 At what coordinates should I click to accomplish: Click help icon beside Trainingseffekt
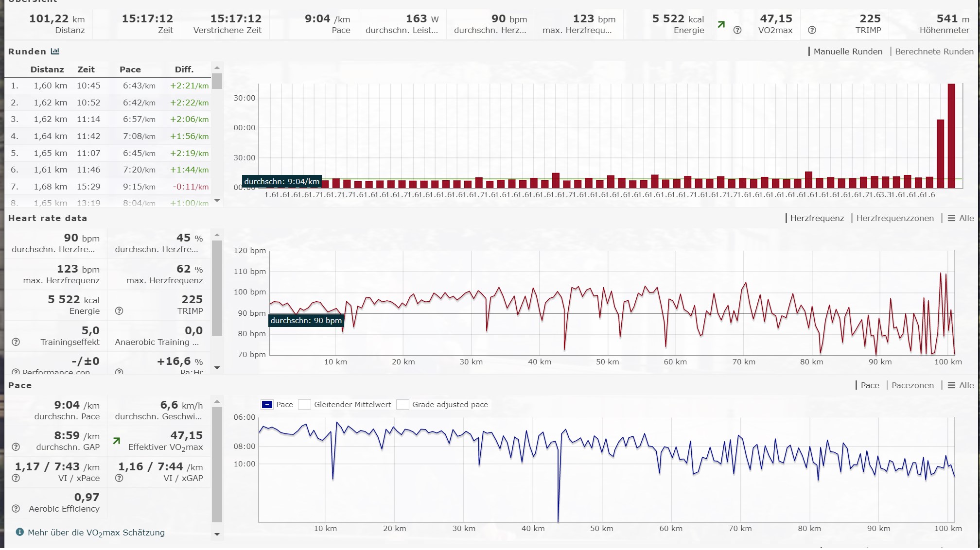pyautogui.click(x=16, y=342)
